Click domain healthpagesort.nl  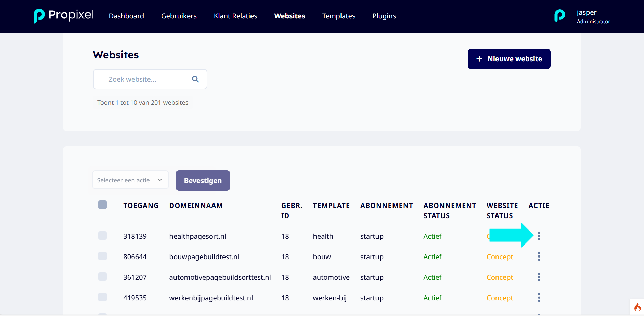tap(198, 236)
